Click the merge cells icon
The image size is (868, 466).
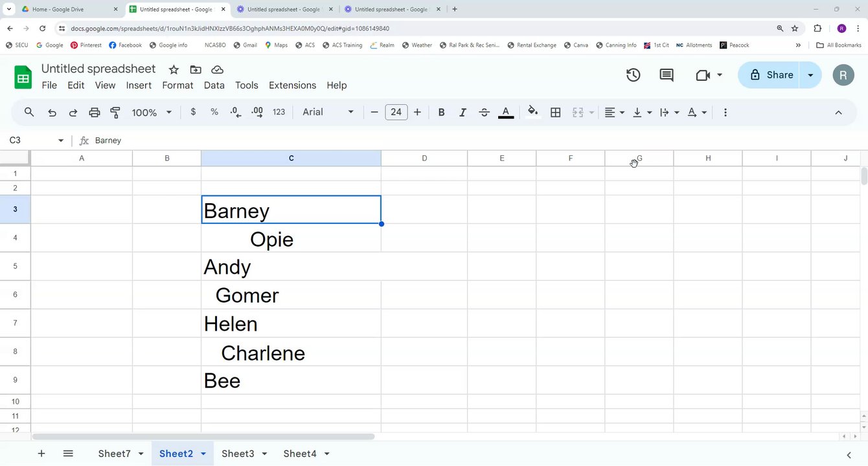pos(578,113)
